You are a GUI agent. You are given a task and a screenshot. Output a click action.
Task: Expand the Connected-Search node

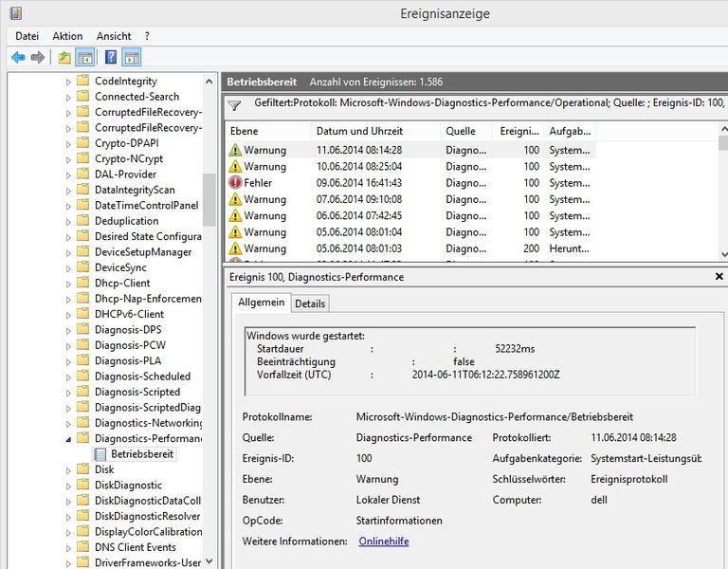(68, 98)
